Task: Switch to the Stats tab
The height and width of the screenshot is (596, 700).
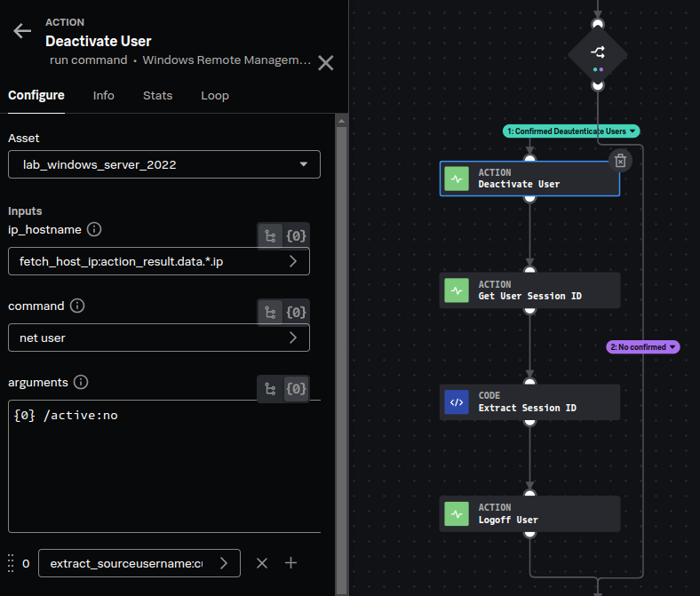Action: pyautogui.click(x=157, y=95)
